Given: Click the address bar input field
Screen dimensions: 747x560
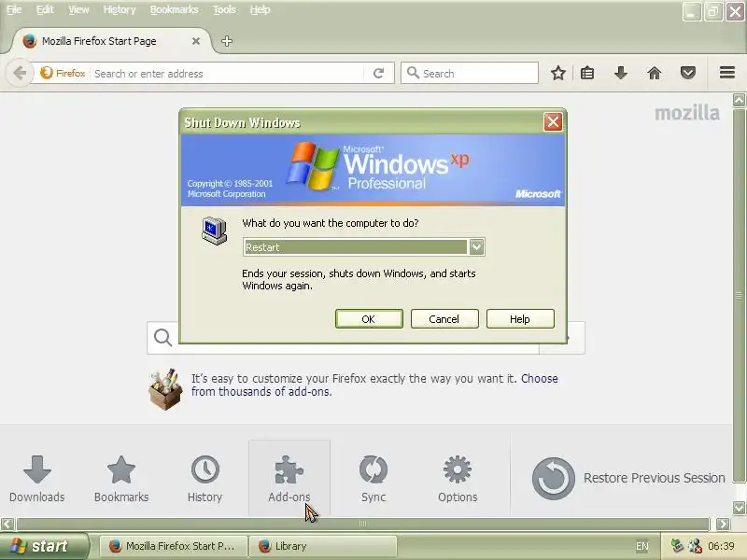Looking at the screenshot, I should click(x=228, y=74).
